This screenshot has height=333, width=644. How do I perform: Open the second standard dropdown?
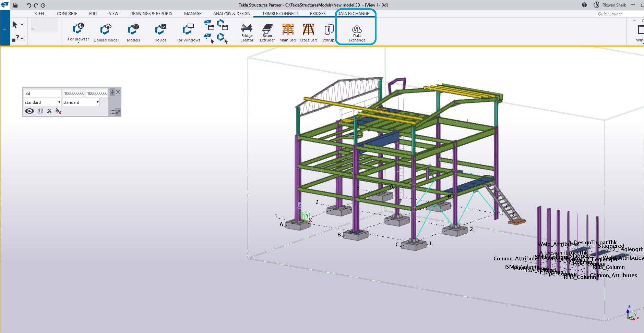coord(81,102)
